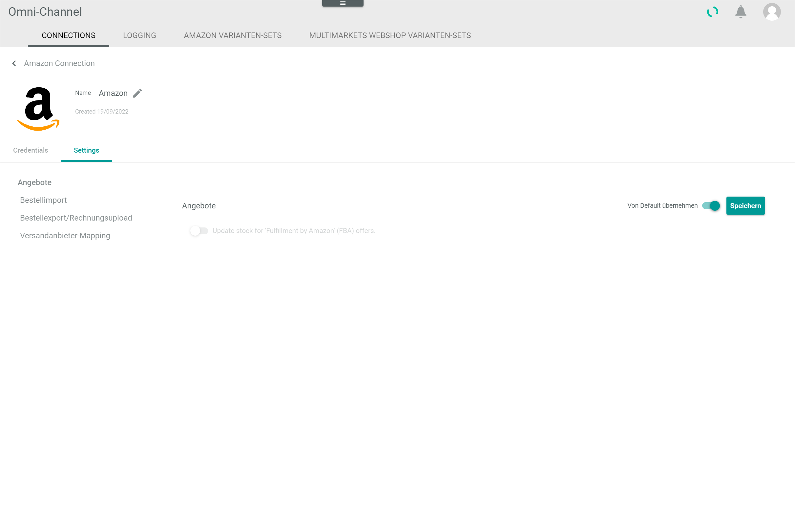Click the sync/refresh spinner icon
The image size is (795, 532).
713,12
